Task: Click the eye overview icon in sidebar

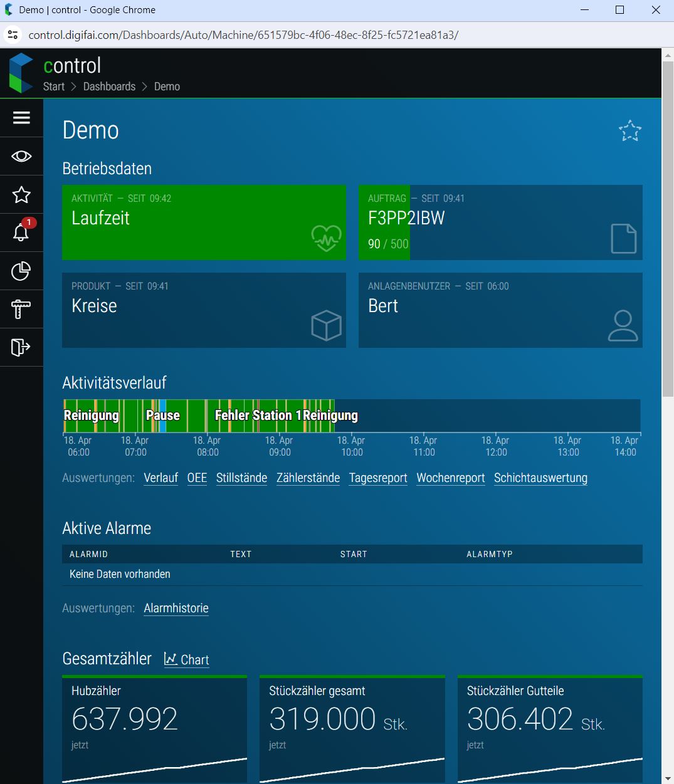Action: (x=21, y=156)
